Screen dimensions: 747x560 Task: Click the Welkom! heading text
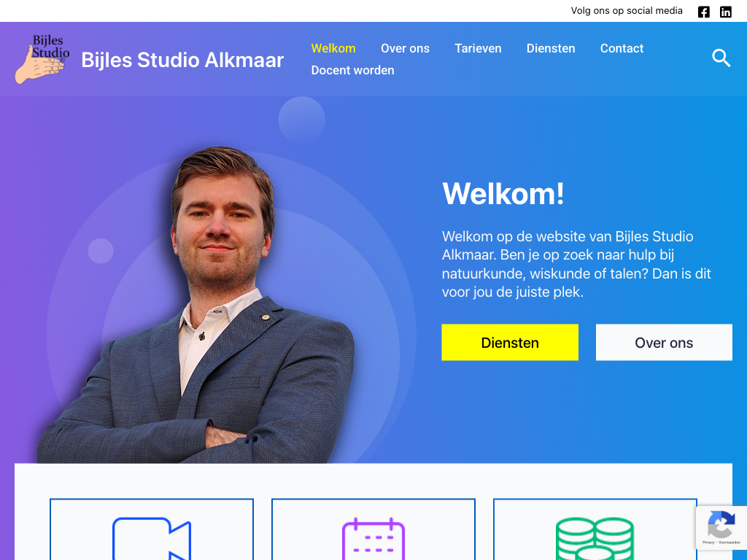tap(503, 194)
